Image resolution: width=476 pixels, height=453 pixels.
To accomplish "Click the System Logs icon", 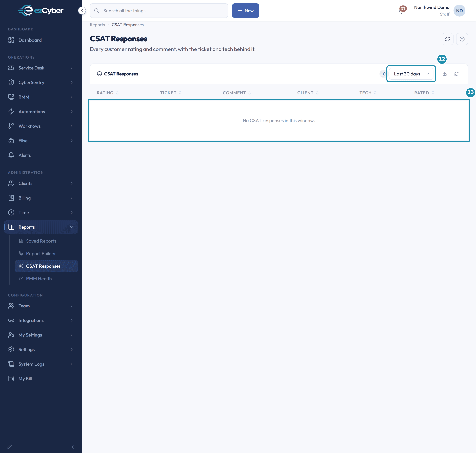I will [x=11, y=364].
